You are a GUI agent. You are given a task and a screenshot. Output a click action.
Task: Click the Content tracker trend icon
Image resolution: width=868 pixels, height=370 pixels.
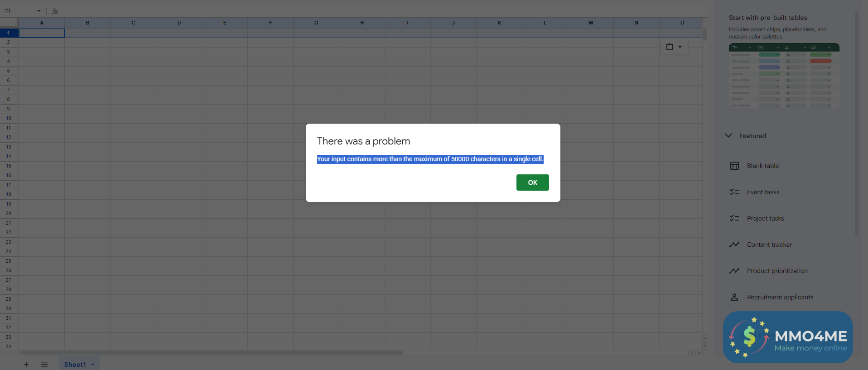(734, 245)
